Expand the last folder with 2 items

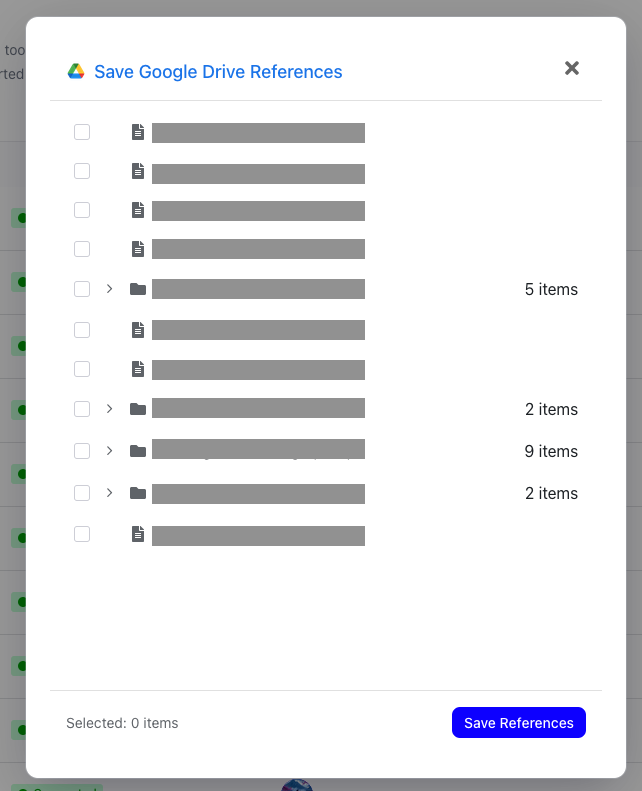[109, 493]
